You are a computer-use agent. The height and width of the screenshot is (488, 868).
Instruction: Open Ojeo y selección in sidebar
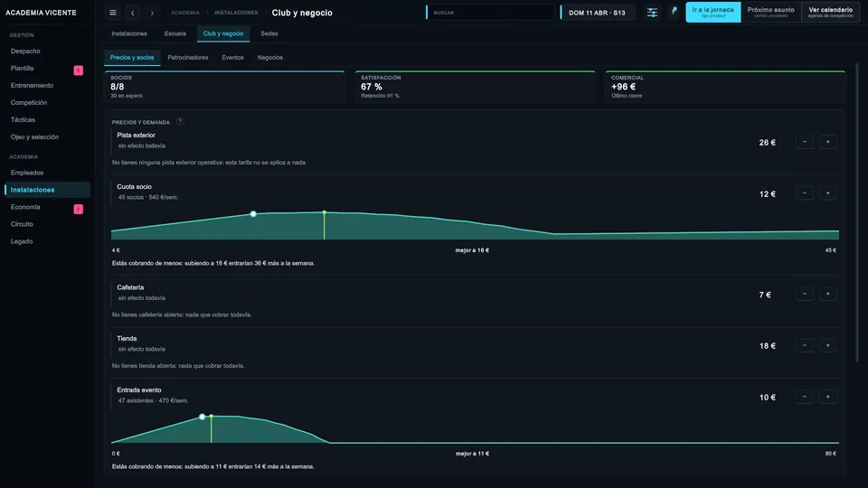pyautogui.click(x=47, y=136)
